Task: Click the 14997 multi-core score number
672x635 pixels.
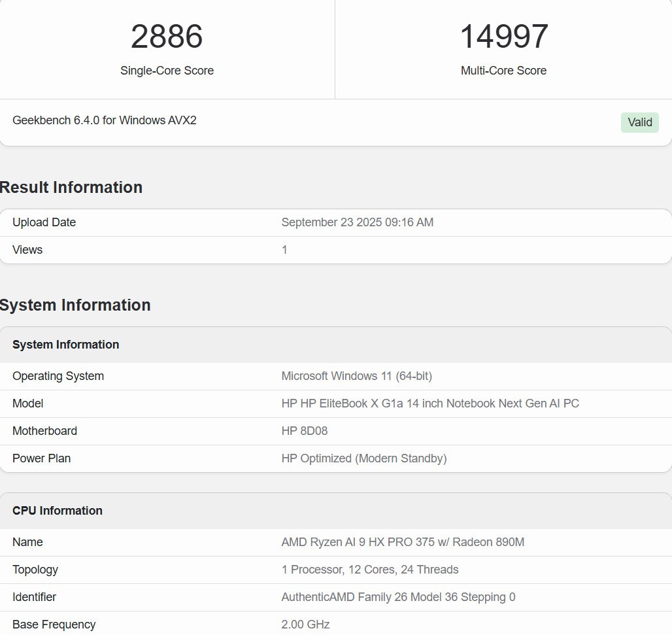Action: [x=503, y=37]
